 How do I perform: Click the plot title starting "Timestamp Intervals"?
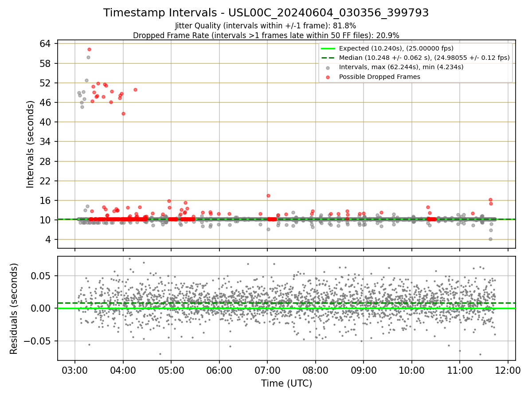266,13
